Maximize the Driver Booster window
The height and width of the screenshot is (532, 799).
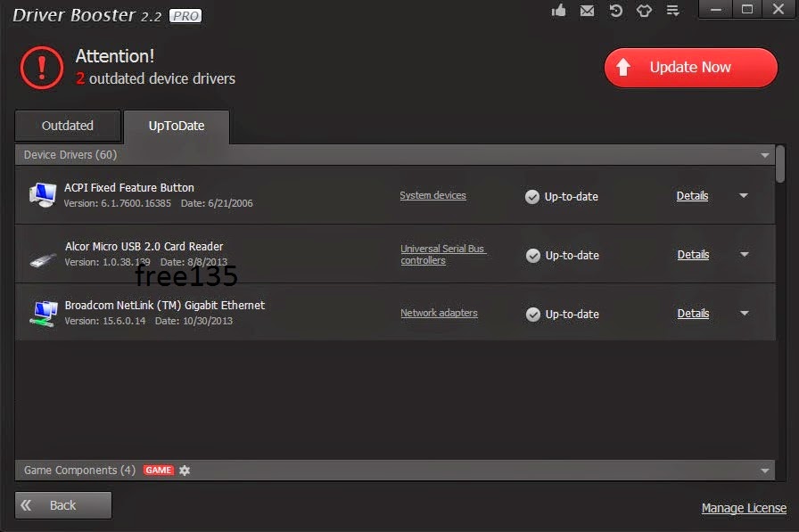[747, 9]
